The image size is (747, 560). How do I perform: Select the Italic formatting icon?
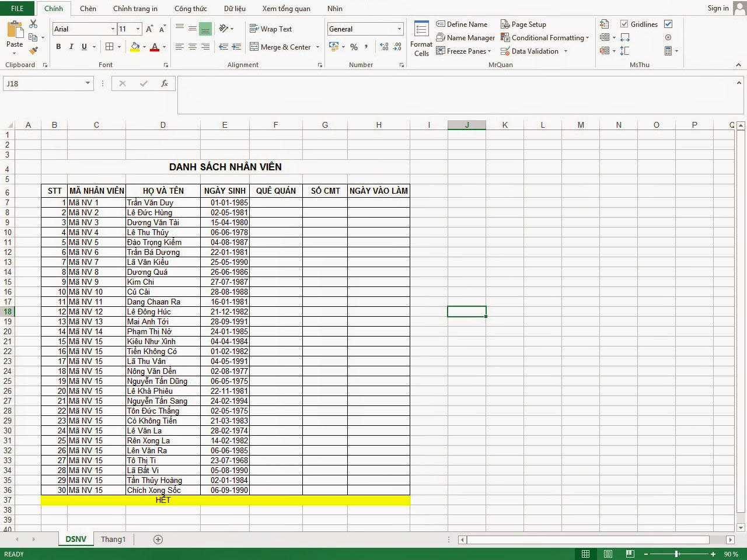[71, 47]
